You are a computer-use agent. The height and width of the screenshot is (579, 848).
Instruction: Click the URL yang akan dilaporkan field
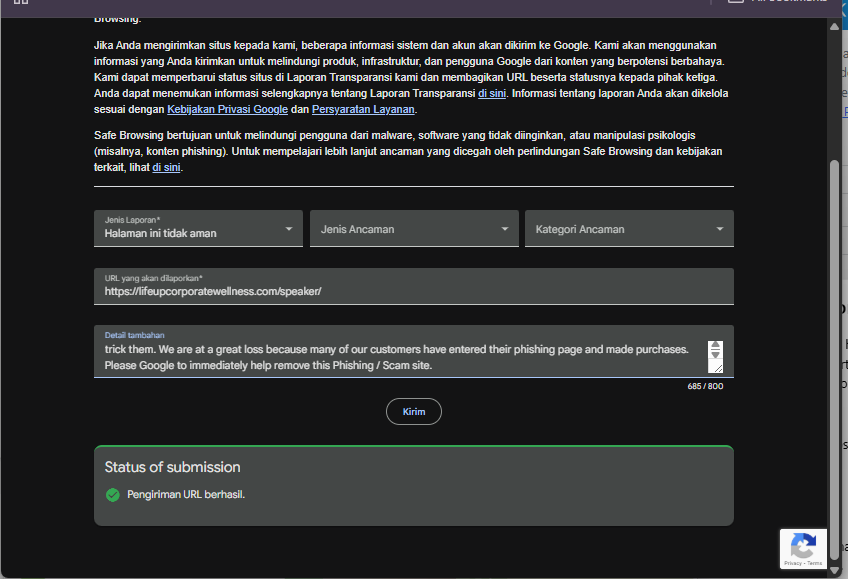click(414, 287)
